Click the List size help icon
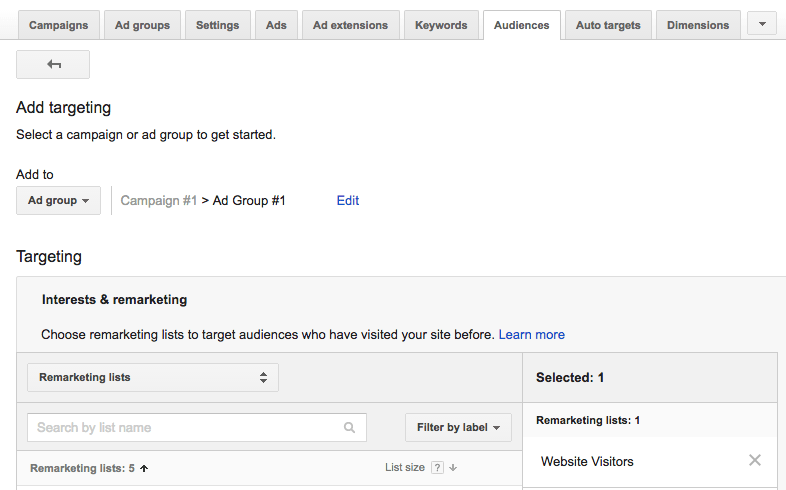 tap(437, 468)
